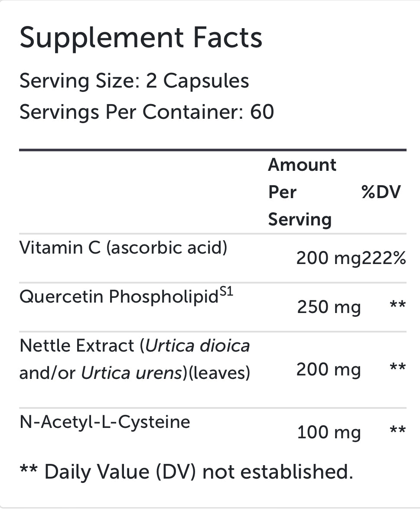Select the N-Acetyl-L-Cysteine ingredient name

pos(105,422)
